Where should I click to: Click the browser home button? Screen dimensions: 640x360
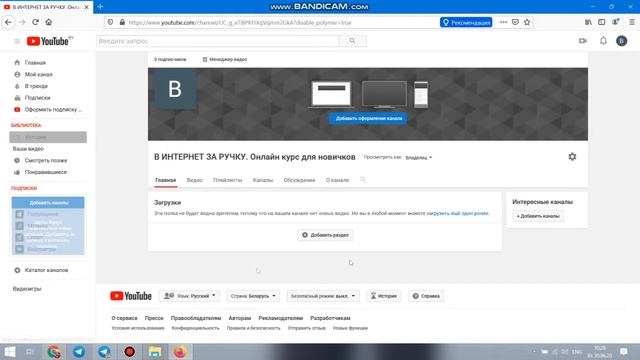pyautogui.click(x=49, y=22)
